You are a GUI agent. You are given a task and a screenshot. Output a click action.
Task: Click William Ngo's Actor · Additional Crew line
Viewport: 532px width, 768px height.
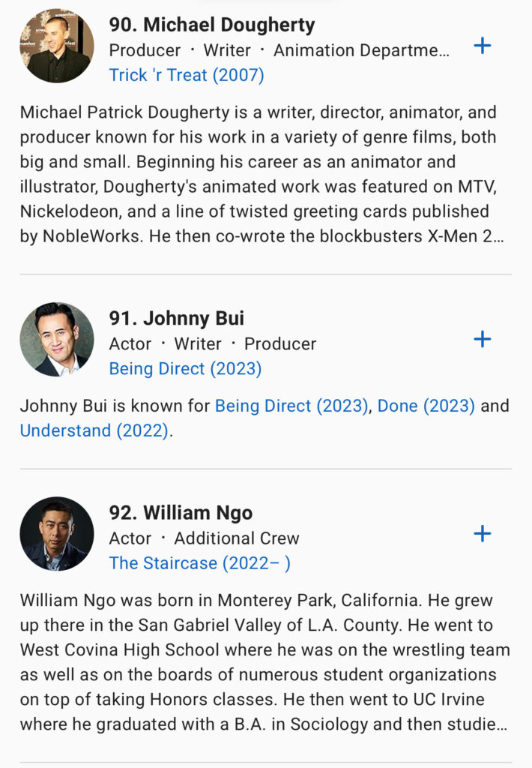pyautogui.click(x=204, y=538)
